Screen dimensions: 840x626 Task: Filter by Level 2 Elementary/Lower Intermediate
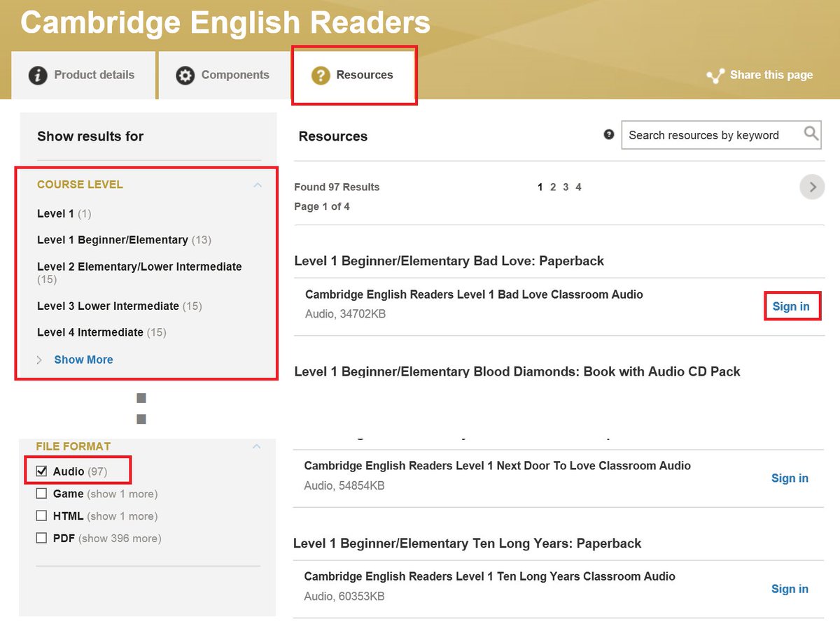click(139, 273)
